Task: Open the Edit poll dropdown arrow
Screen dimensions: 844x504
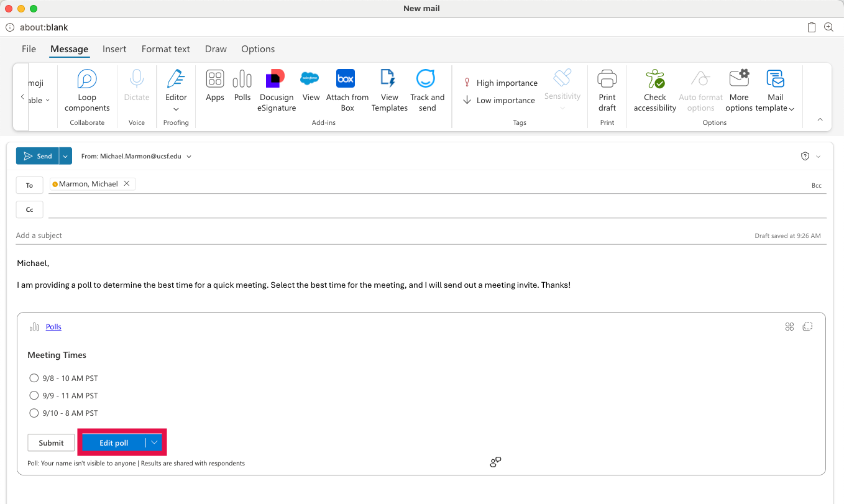Action: coord(154,442)
